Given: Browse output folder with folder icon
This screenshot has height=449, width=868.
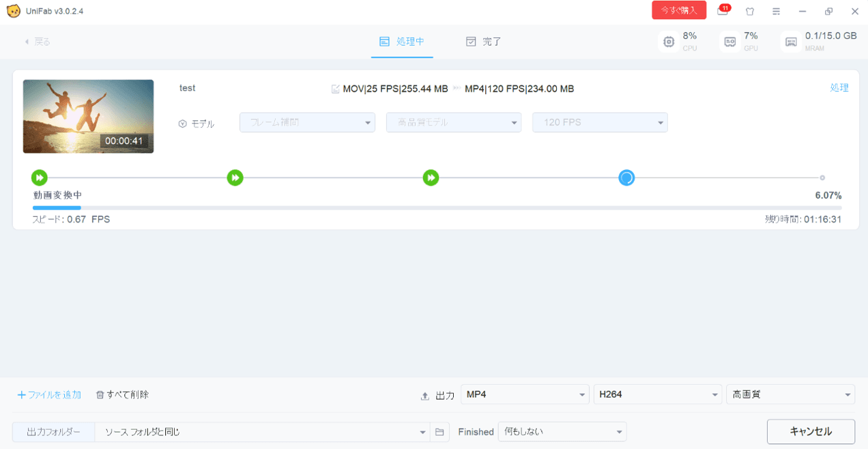Looking at the screenshot, I should [x=439, y=432].
